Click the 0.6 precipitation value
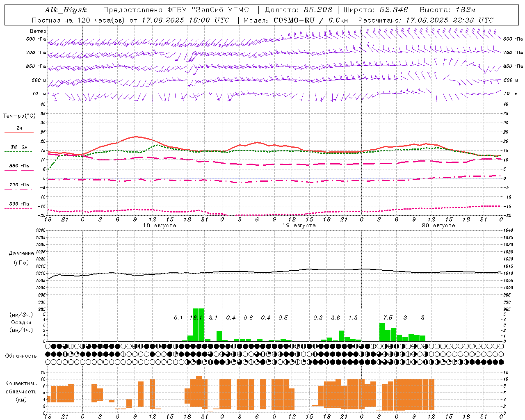The height and width of the screenshot is (420, 525). pyautogui.click(x=248, y=317)
